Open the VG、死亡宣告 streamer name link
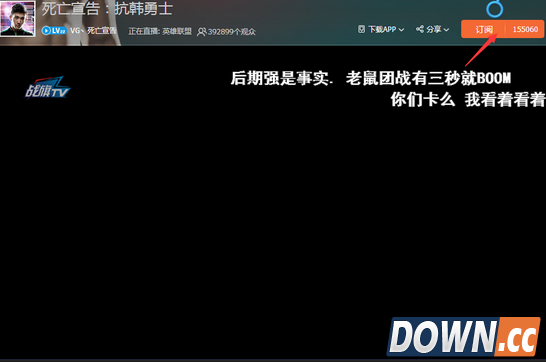Screen dimensions: 546x362 coord(93,31)
